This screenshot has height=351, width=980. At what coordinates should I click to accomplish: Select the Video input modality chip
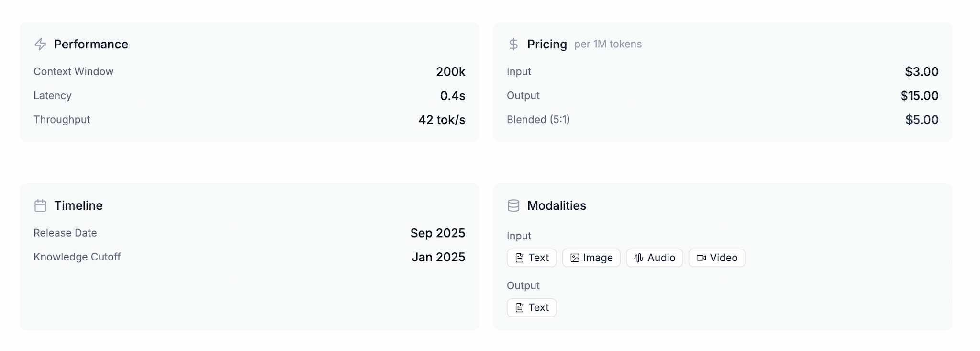[x=717, y=258]
